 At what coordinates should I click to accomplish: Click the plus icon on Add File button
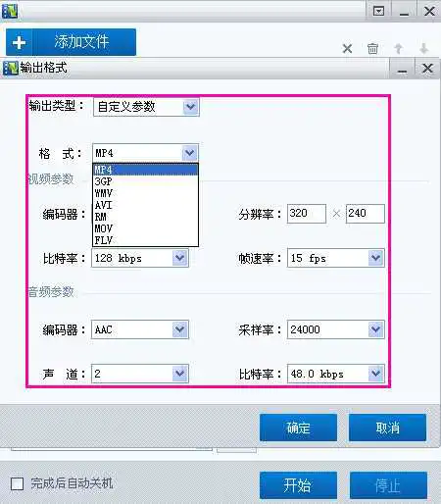click(x=19, y=42)
